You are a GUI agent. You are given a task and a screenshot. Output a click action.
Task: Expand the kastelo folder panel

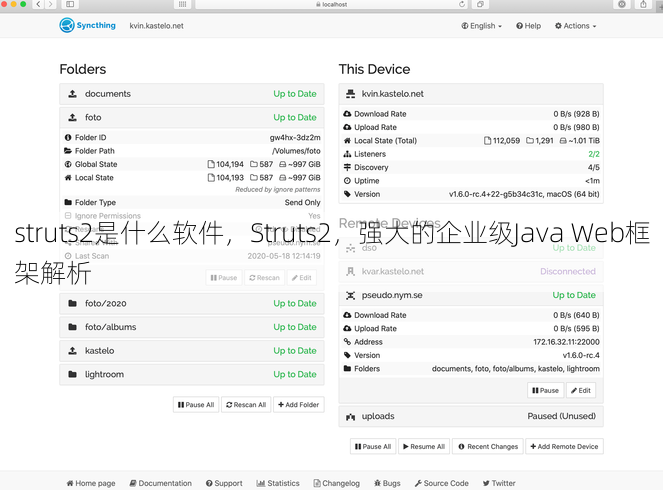(192, 351)
